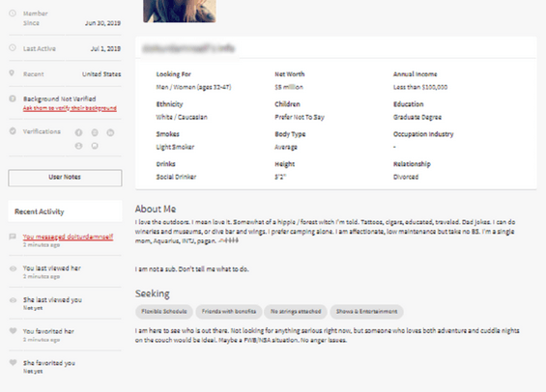Screen dimensions: 546x392
Task: Click the clock icon beside Member Since
Action: coord(13,14)
